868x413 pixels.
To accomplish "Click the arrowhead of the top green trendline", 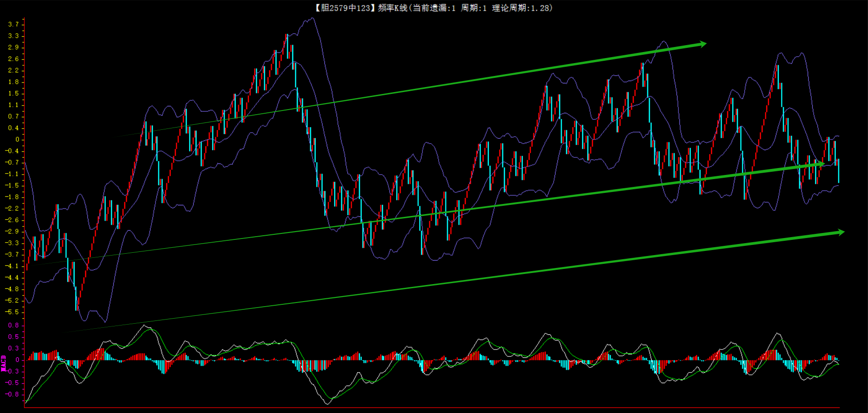I will 702,44.
